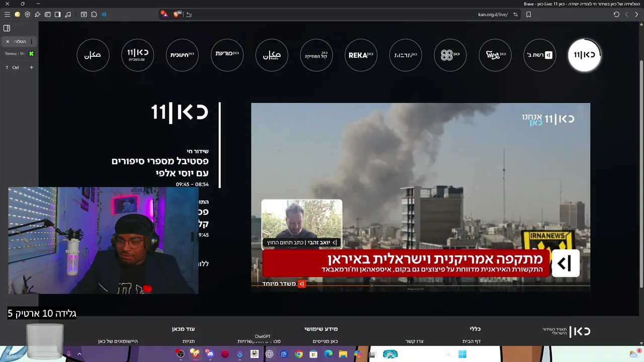Open the extensions puzzle icon
Image resolution: width=644 pixels, height=362 pixels.
(94, 15)
